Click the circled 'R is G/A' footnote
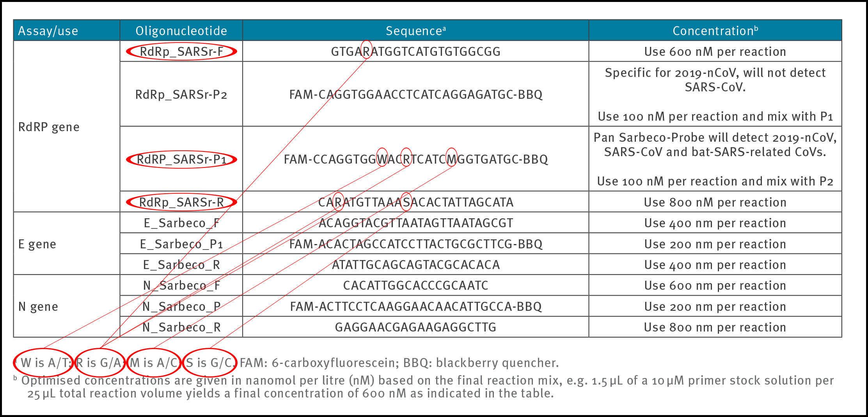The height and width of the screenshot is (417, 868). (100, 363)
